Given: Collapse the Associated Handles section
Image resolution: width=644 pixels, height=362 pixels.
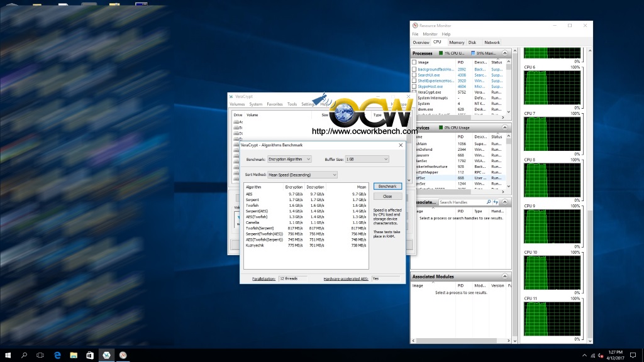Looking at the screenshot, I should point(505,202).
